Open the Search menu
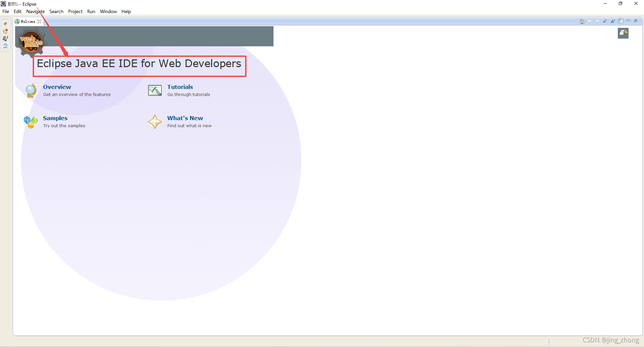The height and width of the screenshot is (347, 644). pos(56,11)
